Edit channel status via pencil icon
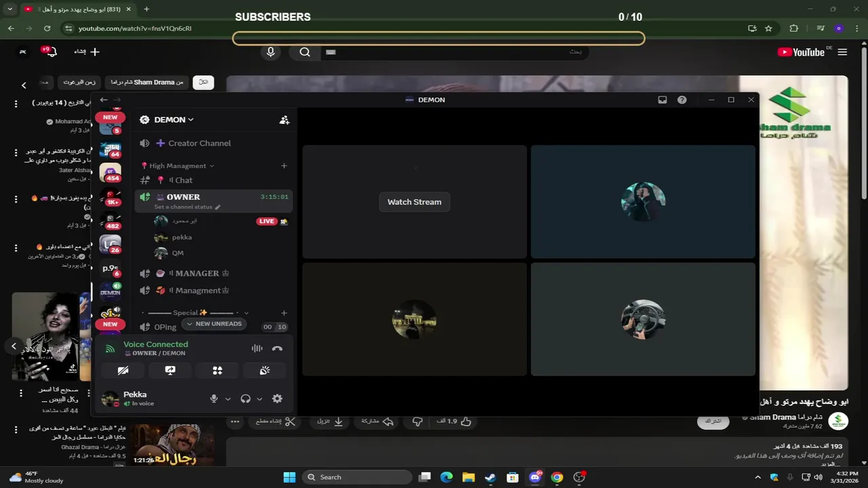This screenshot has height=488, width=868. (x=218, y=207)
